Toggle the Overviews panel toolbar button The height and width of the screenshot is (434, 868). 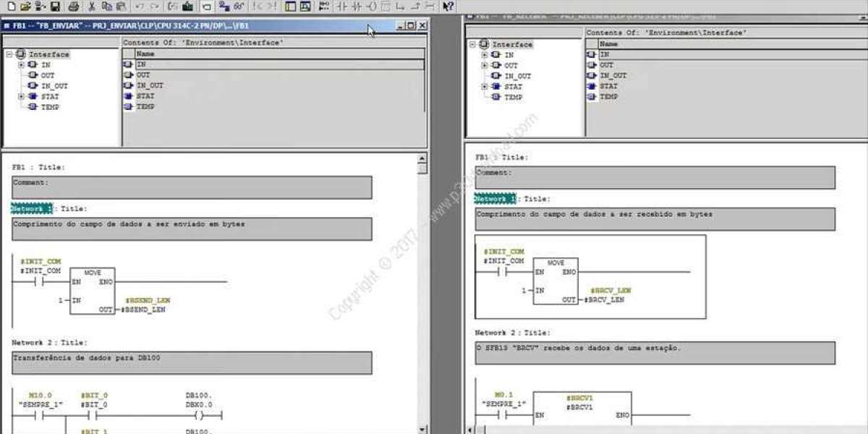(x=290, y=7)
